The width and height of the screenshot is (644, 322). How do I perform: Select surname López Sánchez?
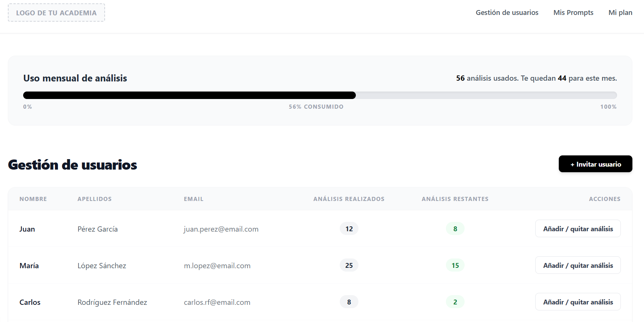[x=102, y=266]
